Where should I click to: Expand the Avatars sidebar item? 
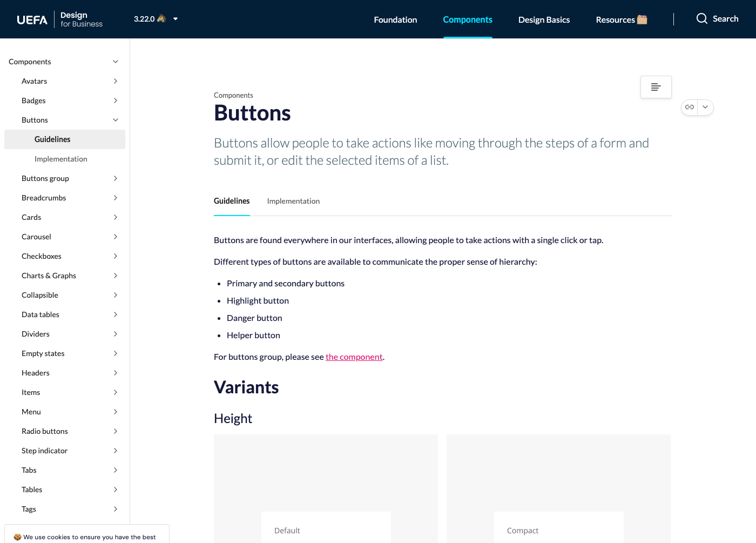(65, 81)
